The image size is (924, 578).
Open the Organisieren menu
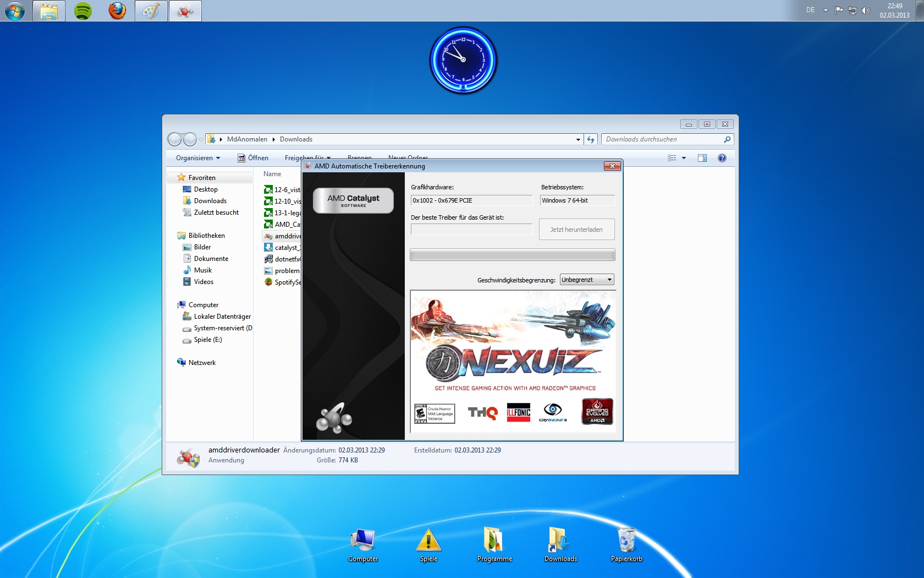point(198,158)
